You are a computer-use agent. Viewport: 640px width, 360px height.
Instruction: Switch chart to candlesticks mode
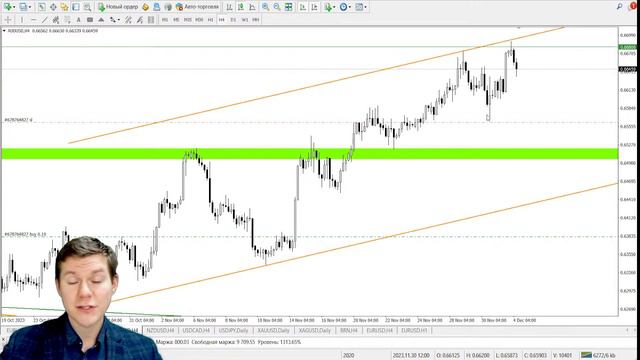[x=241, y=7]
